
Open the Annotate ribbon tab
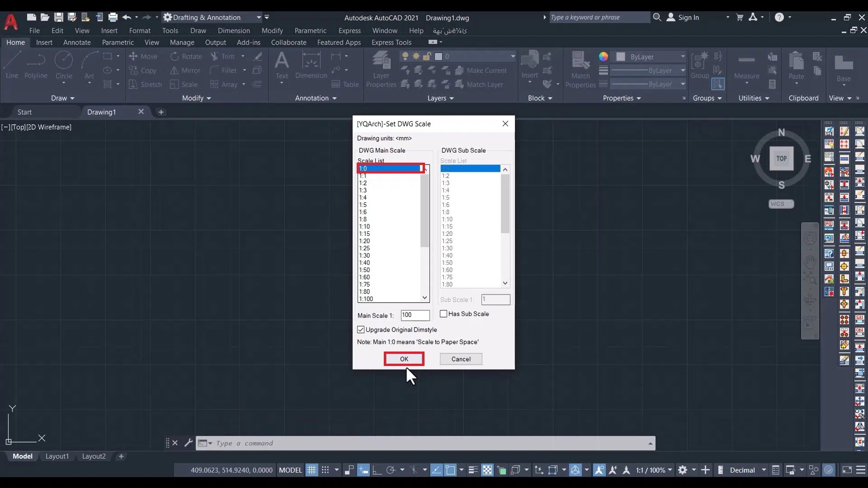coord(77,42)
